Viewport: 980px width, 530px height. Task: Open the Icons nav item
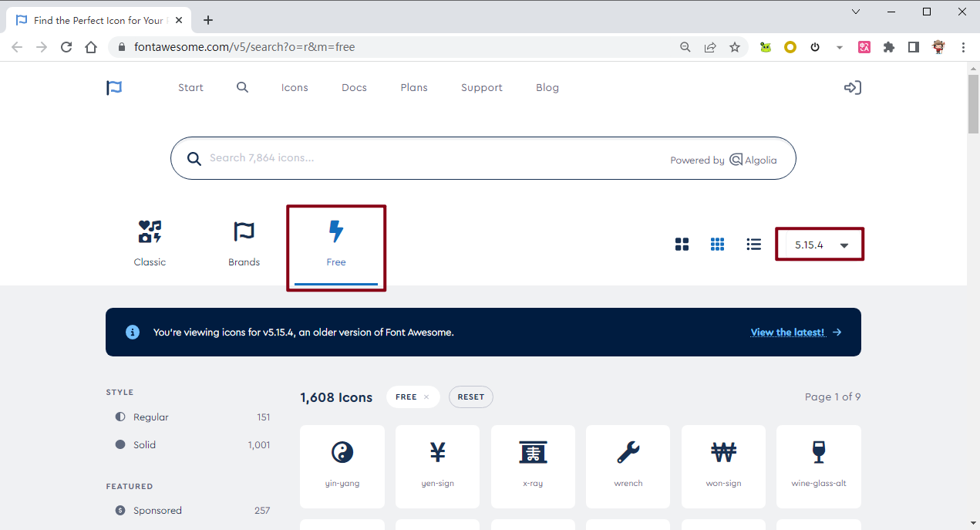click(x=295, y=88)
